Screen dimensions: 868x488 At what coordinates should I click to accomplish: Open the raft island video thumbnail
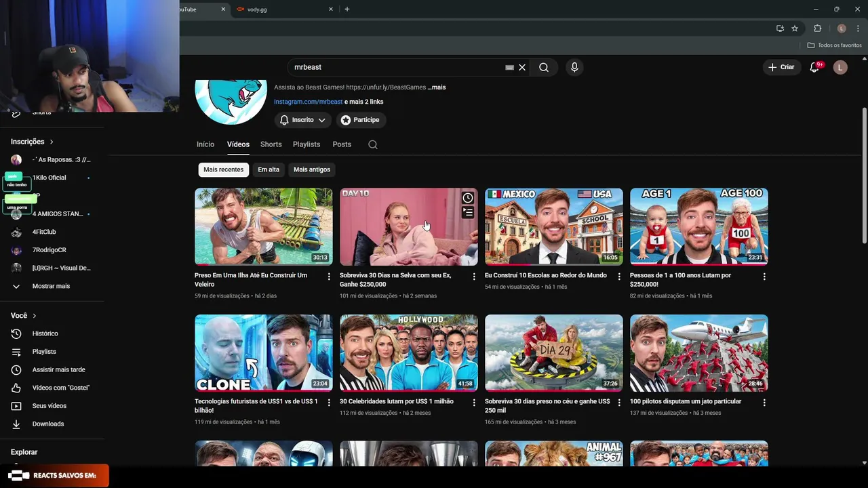[x=264, y=226]
